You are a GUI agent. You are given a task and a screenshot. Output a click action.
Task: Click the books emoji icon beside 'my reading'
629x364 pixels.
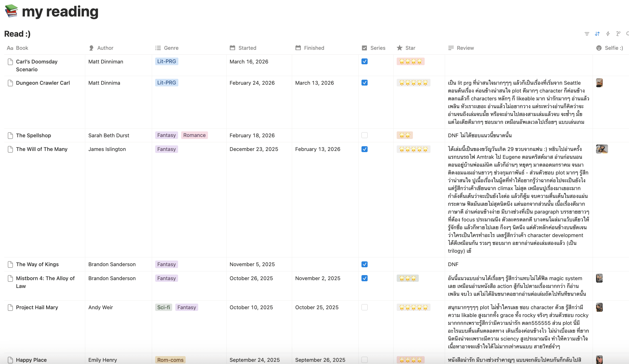(11, 11)
